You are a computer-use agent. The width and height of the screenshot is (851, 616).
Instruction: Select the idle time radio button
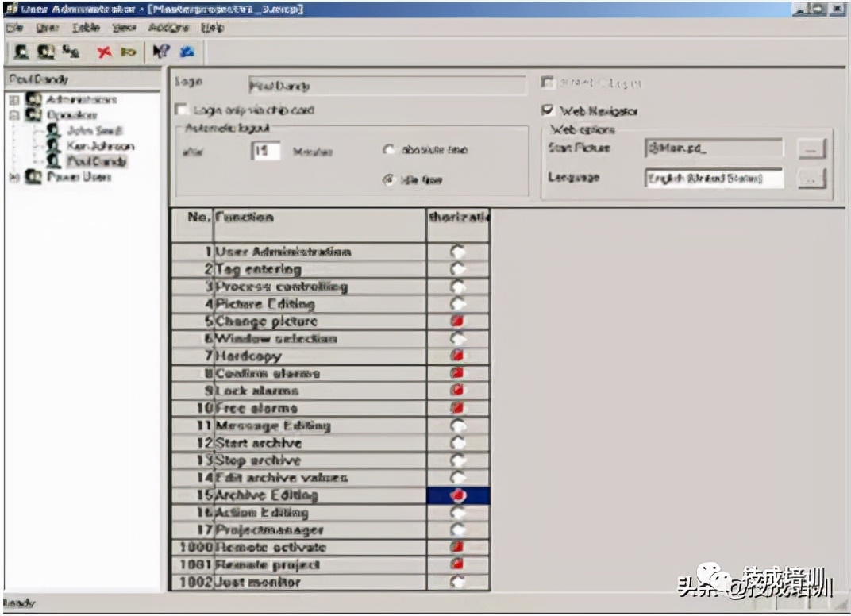(x=389, y=179)
